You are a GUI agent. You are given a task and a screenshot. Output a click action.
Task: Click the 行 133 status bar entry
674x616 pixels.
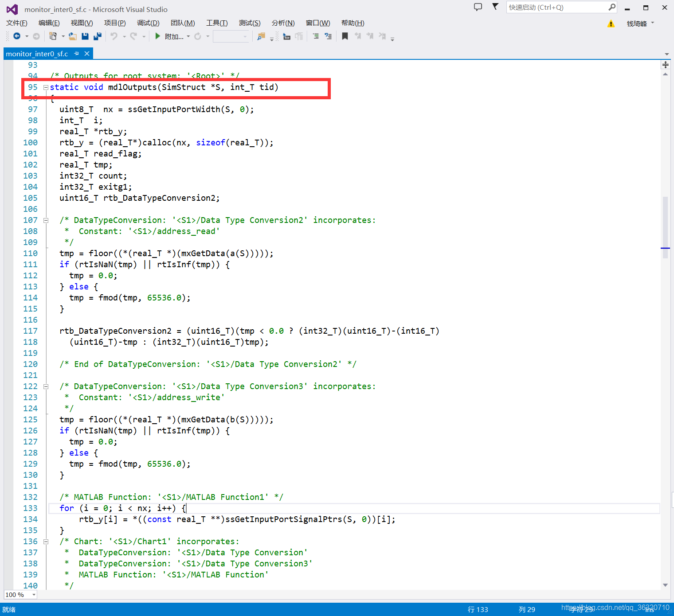click(478, 610)
